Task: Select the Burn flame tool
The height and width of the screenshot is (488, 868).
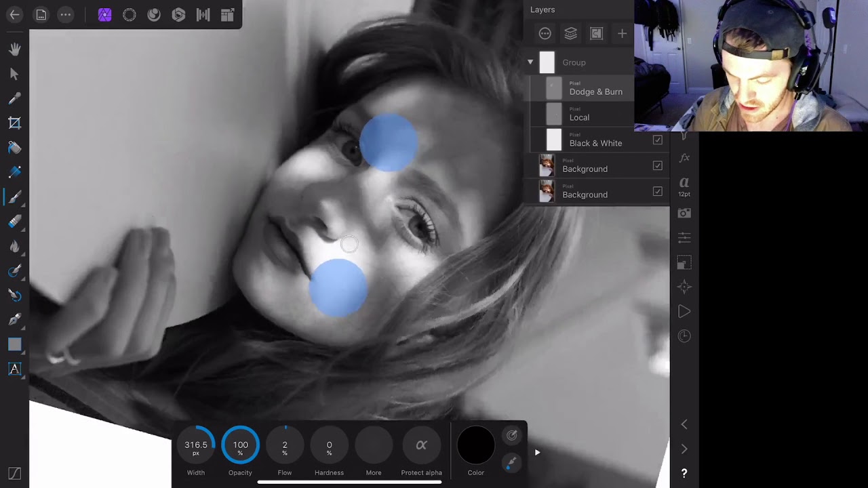Action: tap(14, 246)
